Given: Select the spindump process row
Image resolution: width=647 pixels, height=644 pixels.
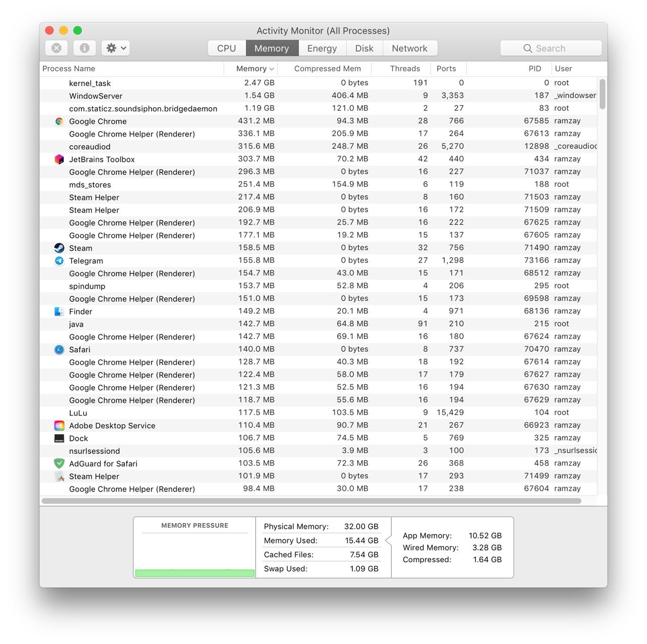Looking at the screenshot, I should pos(318,286).
